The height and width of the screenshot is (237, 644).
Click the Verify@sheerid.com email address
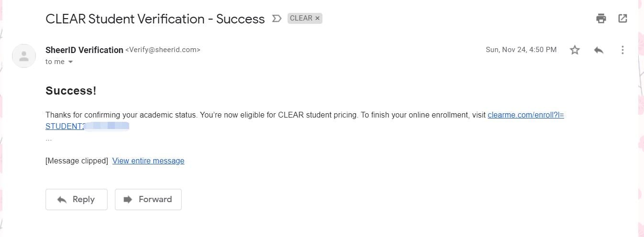click(163, 50)
